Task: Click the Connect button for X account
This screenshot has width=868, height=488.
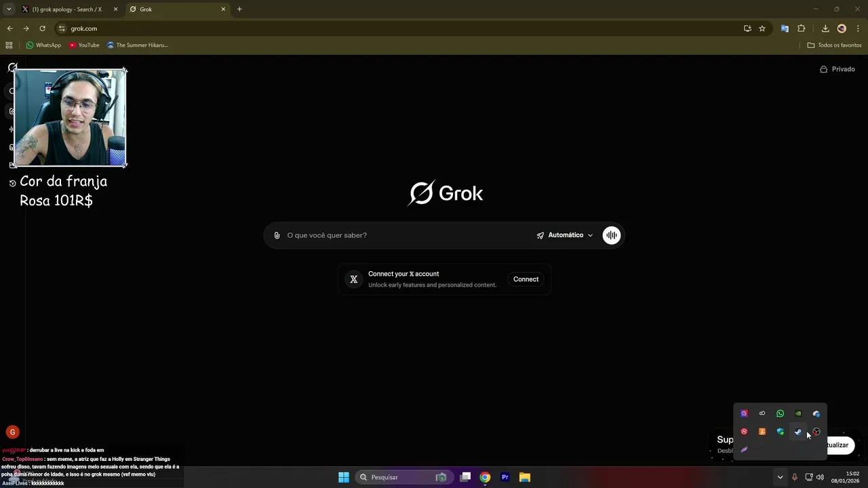Action: point(526,279)
